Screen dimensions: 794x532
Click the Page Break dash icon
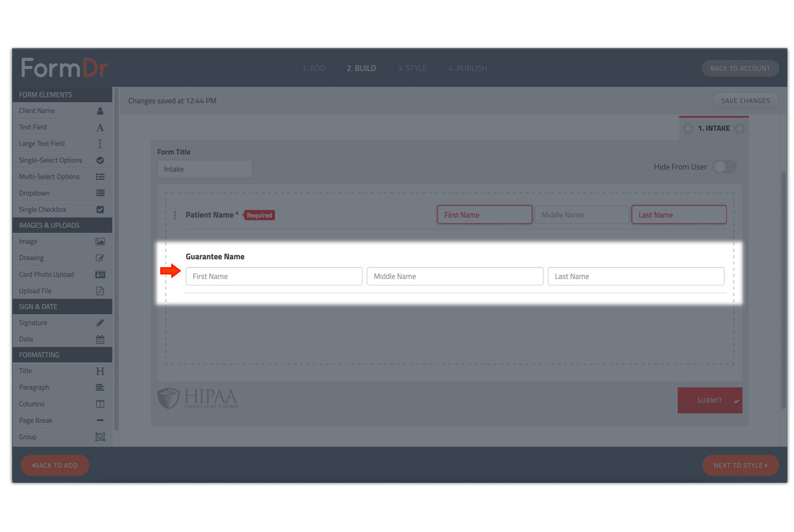[100, 420]
